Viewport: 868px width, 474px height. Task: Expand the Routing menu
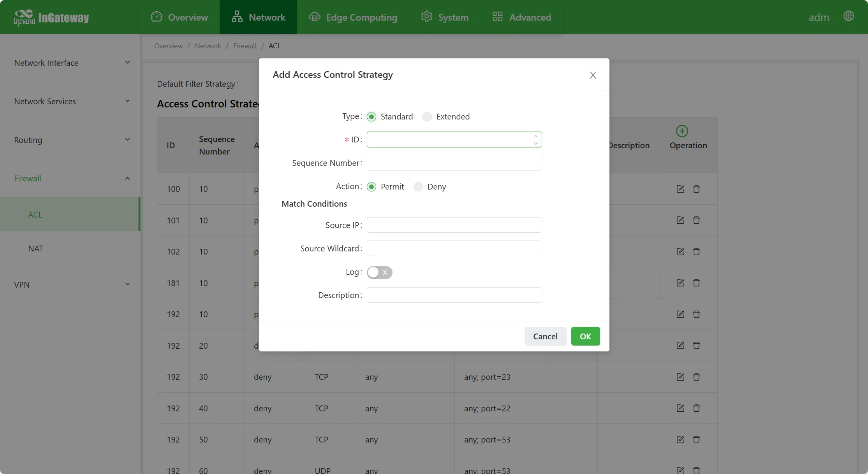(70, 140)
